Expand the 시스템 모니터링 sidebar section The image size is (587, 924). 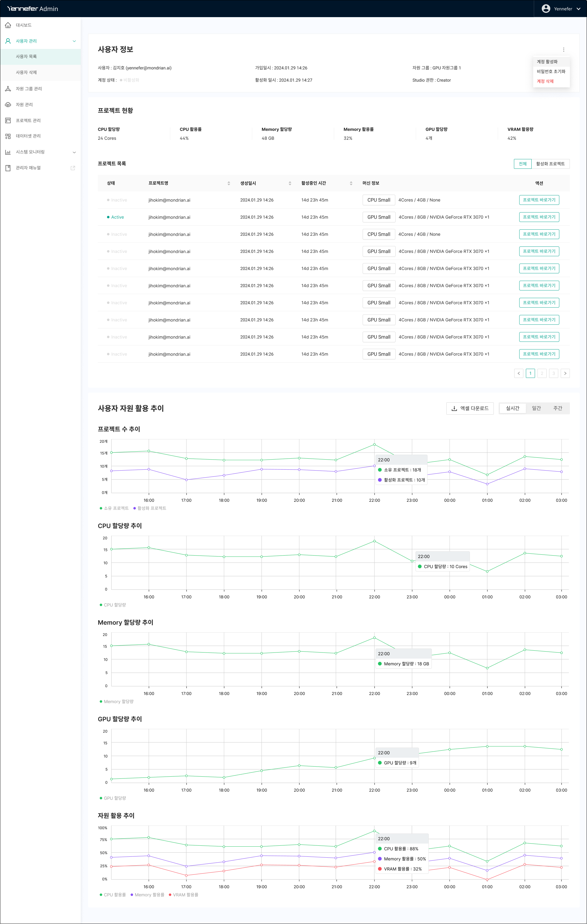point(74,152)
